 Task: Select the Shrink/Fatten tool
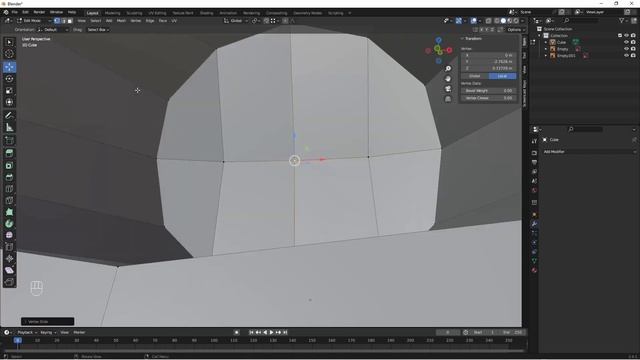pyautogui.click(x=9, y=259)
